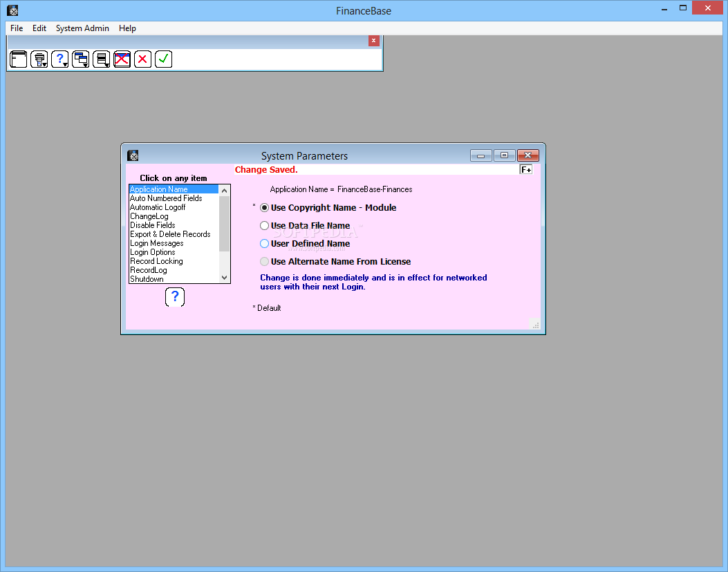Screen dimensions: 728x572
Task: Maximize the FinanceBase main window
Action: coord(683,8)
